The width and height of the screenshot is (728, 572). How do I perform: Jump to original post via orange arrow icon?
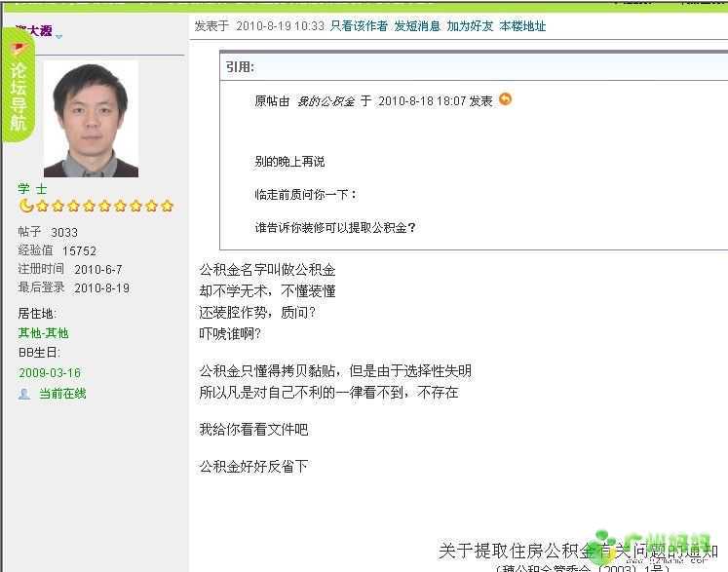pos(505,99)
